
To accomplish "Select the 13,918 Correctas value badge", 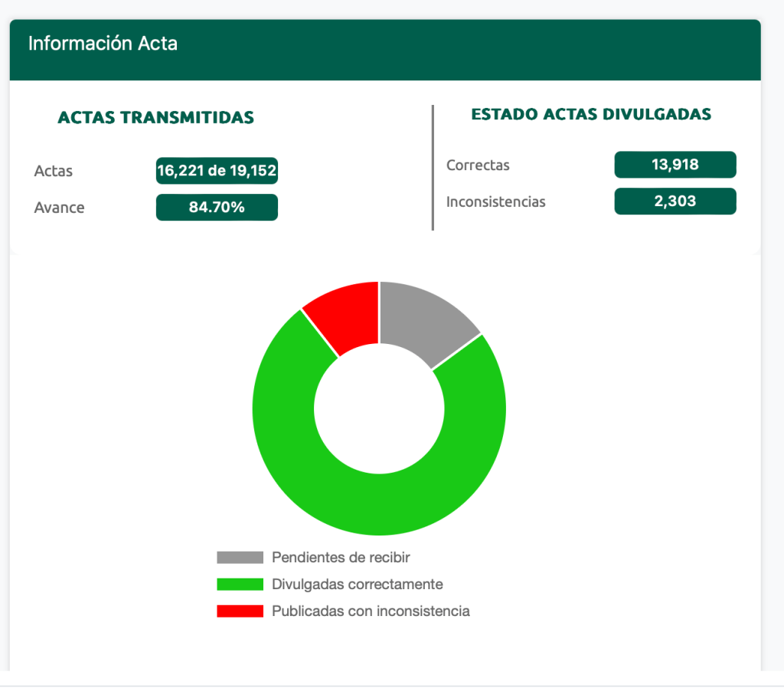I will tap(675, 164).
